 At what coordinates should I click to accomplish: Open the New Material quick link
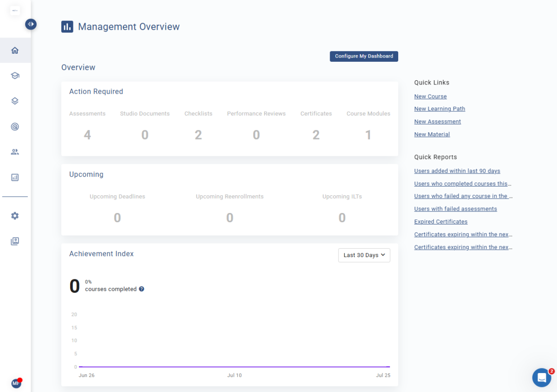point(432,135)
